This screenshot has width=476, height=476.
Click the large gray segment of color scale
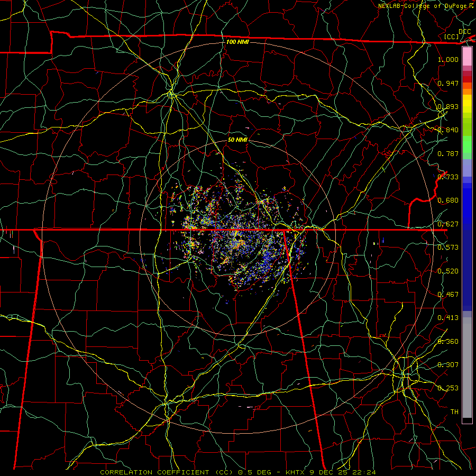pyautogui.click(x=467, y=368)
